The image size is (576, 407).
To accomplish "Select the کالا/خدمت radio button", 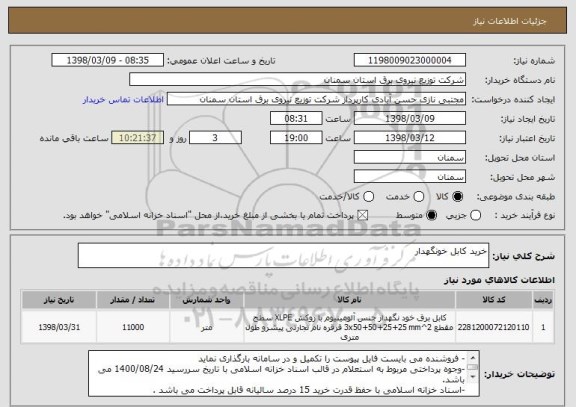I will 368,197.
